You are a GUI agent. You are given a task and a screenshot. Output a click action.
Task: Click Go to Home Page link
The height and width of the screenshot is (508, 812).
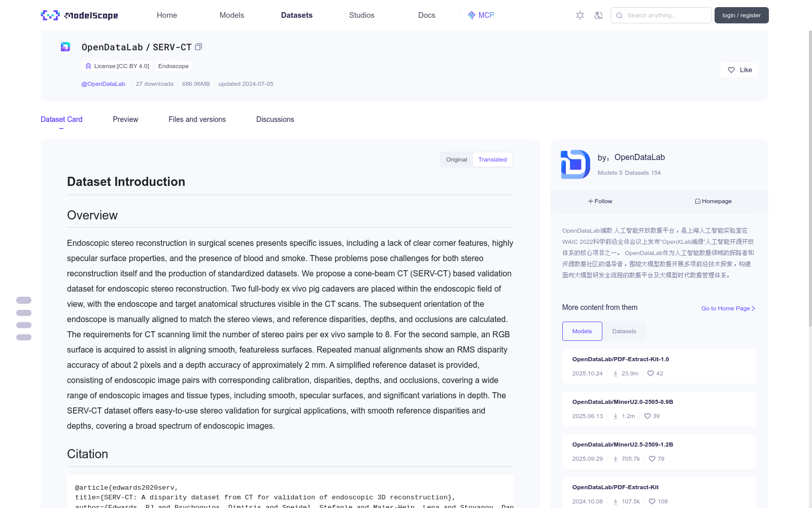coord(728,308)
